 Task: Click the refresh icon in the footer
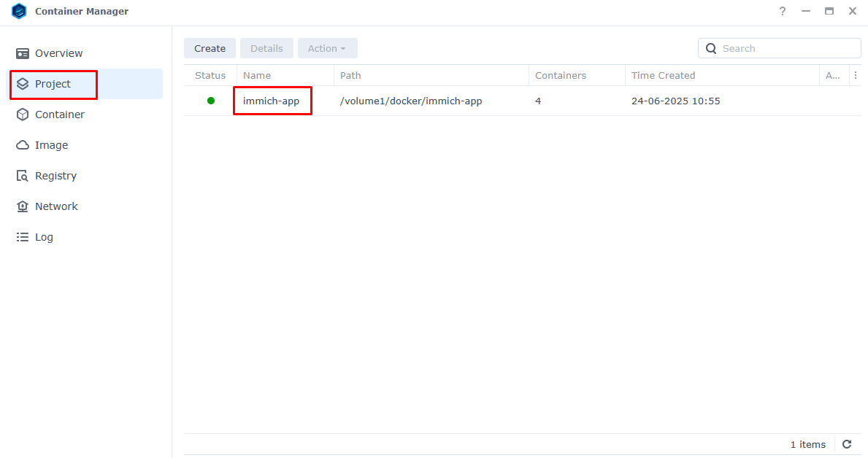[x=847, y=444]
